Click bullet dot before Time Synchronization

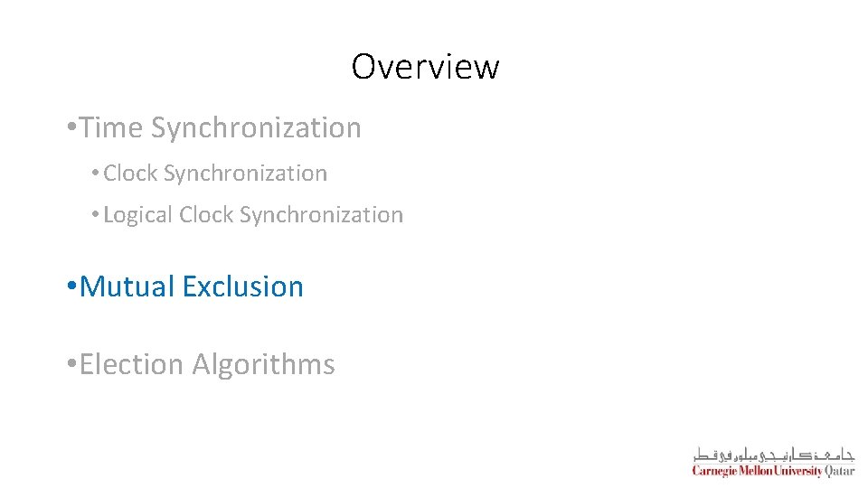click(71, 128)
